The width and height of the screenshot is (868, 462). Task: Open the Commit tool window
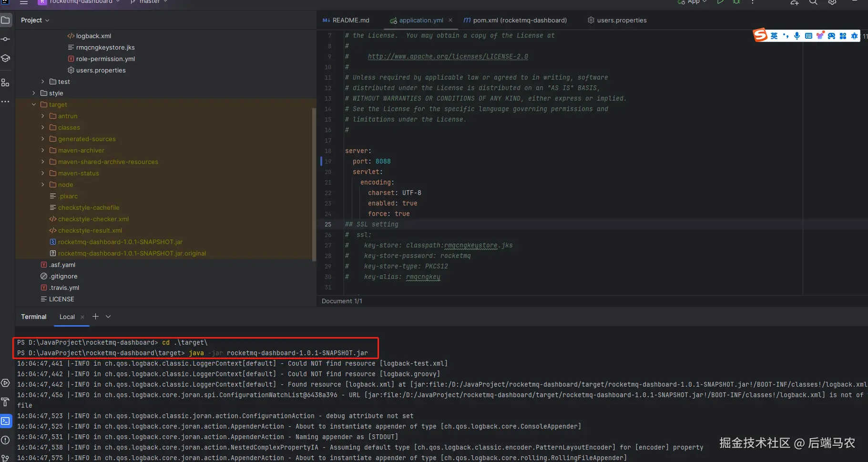click(6, 39)
